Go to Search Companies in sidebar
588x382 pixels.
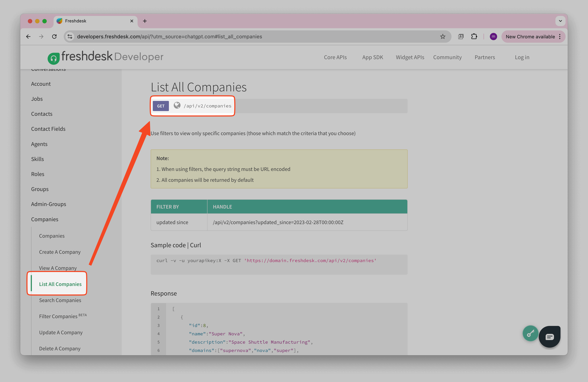[60, 300]
